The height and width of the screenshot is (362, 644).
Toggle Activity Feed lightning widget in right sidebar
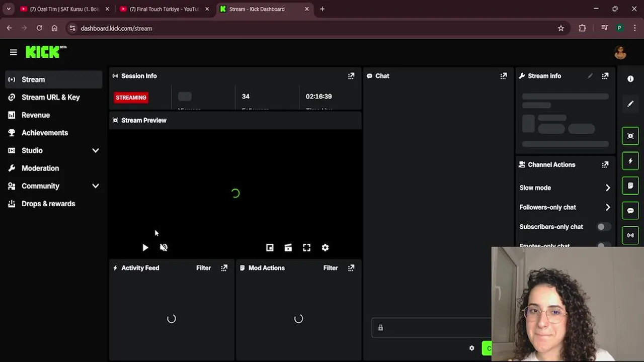[630, 161]
